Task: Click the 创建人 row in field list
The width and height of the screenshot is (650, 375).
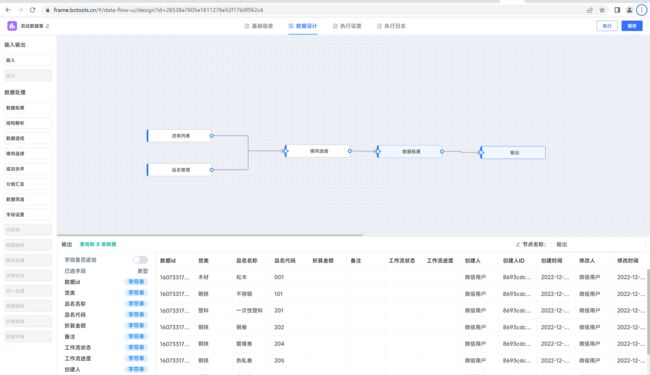Action: 106,369
